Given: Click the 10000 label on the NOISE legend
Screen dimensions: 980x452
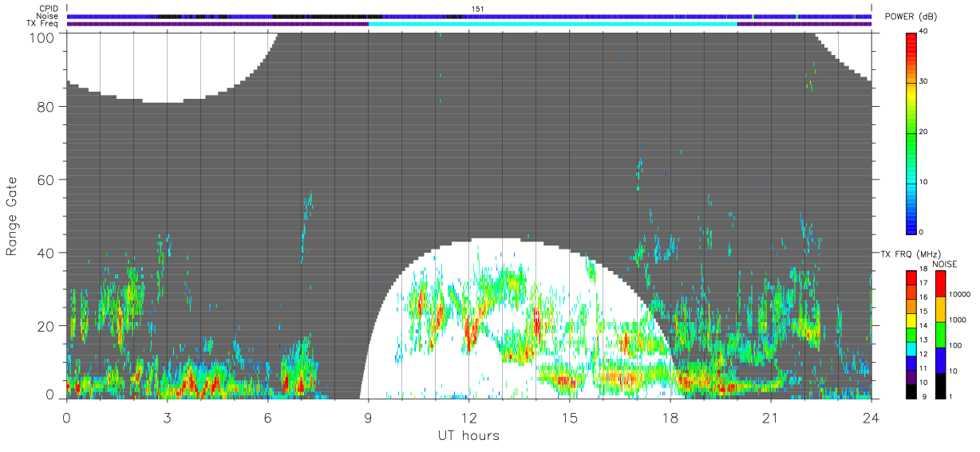Looking at the screenshot, I should click(x=958, y=294).
